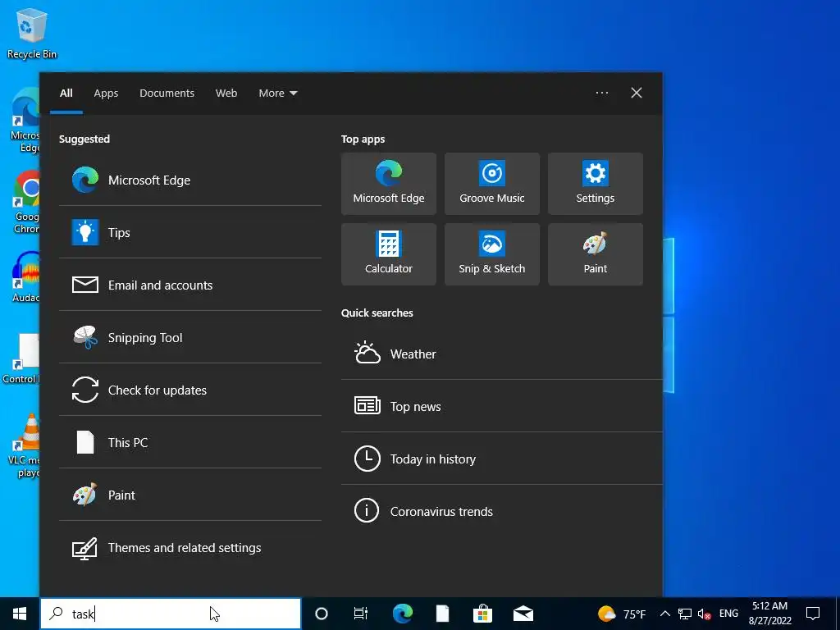
Task: Click the Paint tile in Top apps
Action: point(596,254)
